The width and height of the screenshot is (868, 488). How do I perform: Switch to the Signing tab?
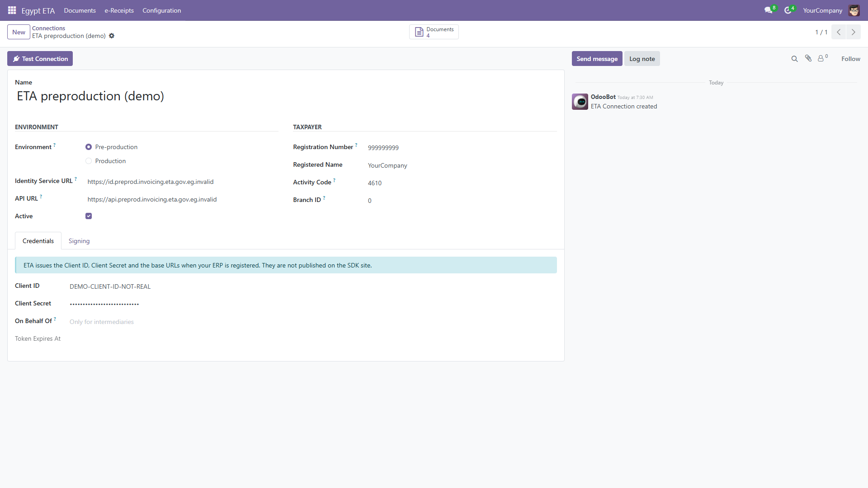click(79, 241)
